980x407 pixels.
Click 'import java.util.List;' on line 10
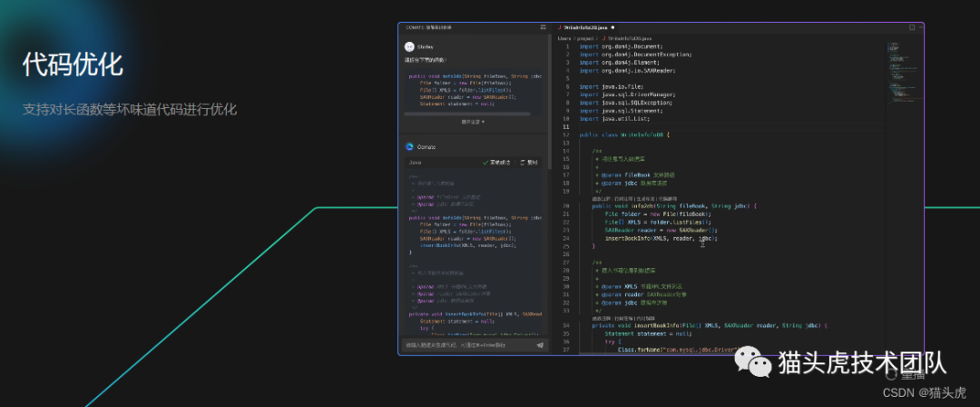coord(613,118)
